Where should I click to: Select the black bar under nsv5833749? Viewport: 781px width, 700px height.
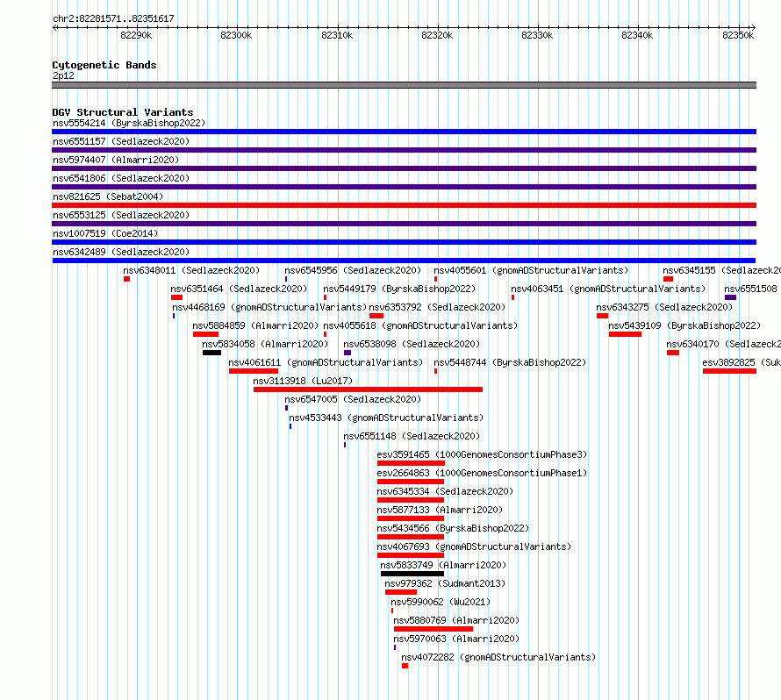tap(412, 574)
